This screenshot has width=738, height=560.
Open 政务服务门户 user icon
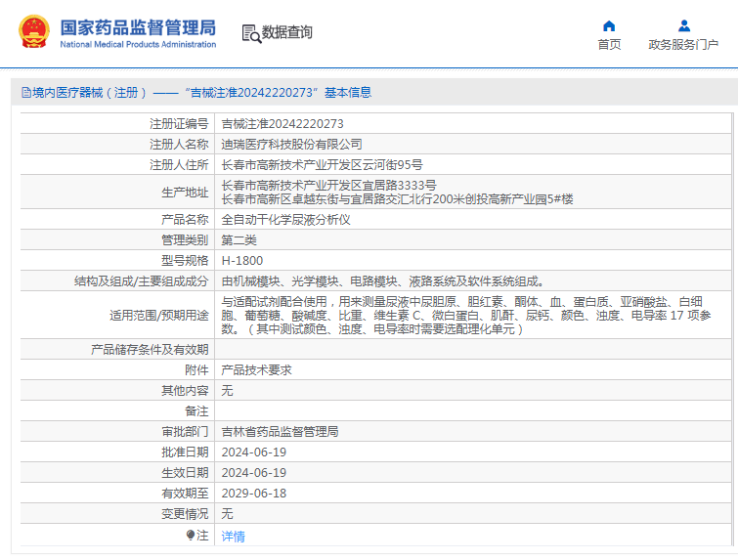[684, 25]
